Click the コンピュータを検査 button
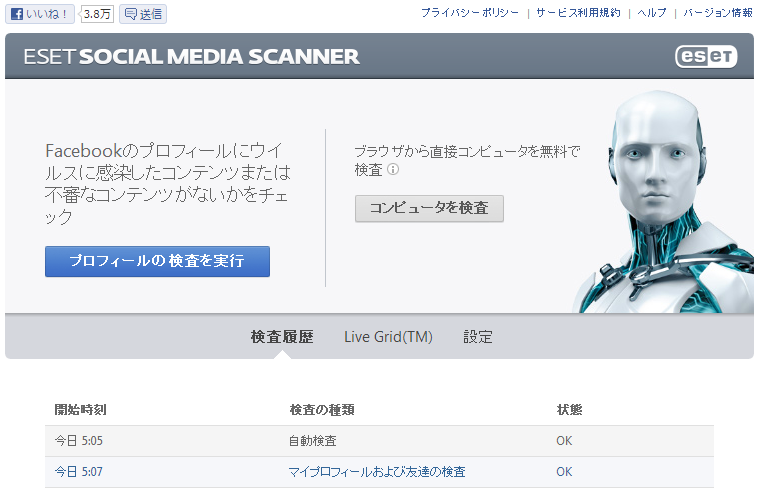Image resolution: width=761 pixels, height=496 pixels. (x=429, y=208)
